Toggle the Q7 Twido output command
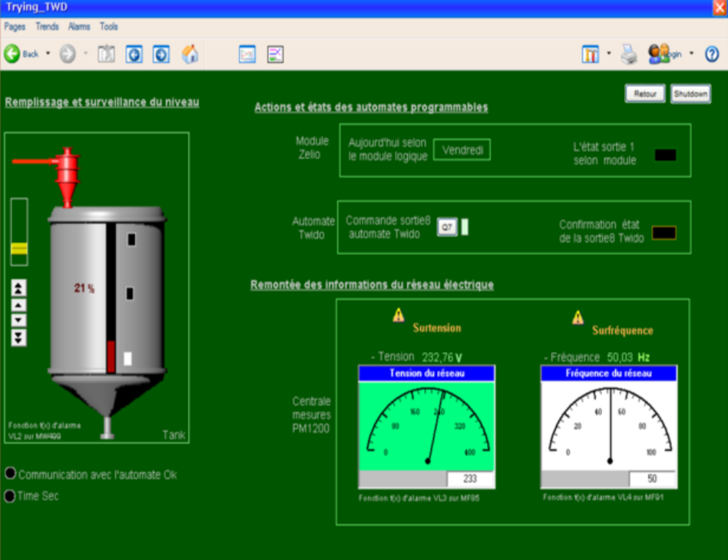 446,227
